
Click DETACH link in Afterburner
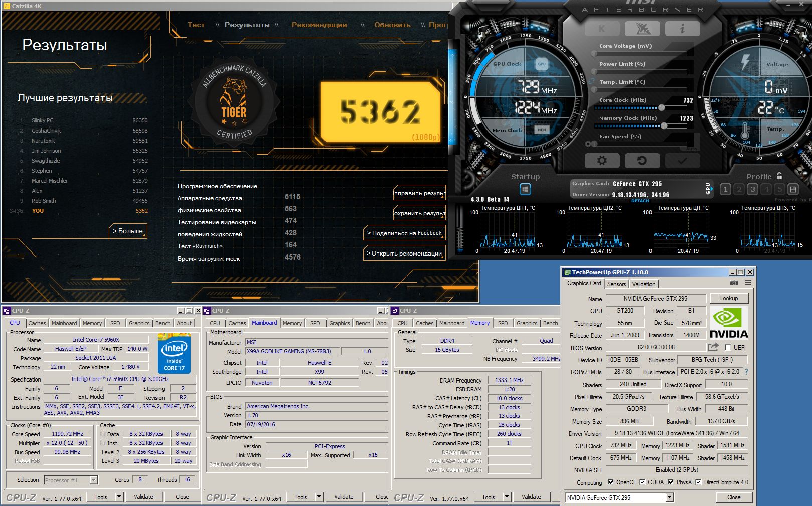[640, 201]
